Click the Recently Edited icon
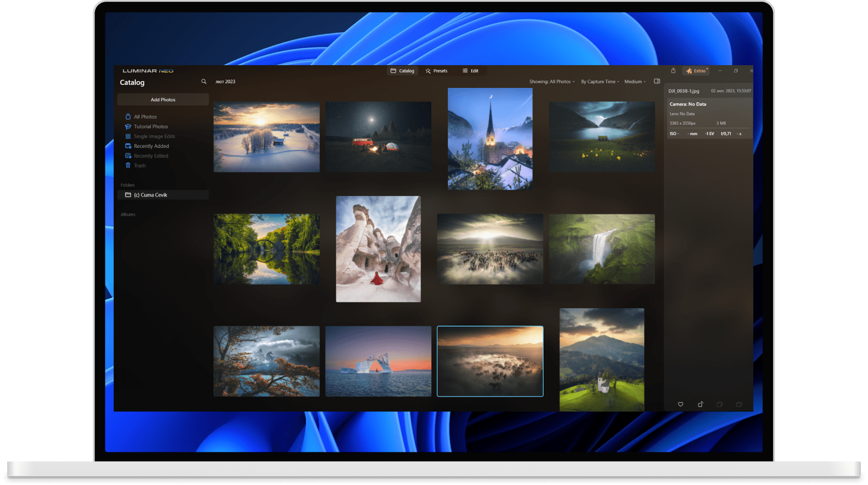This screenshot has width=868, height=485. [128, 156]
